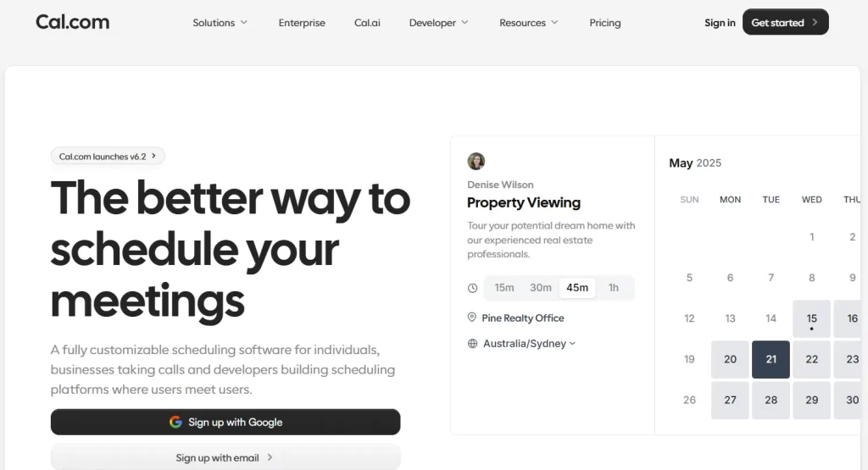The height and width of the screenshot is (470, 868).
Task: Select May 22 on the calendar
Action: [x=811, y=359]
